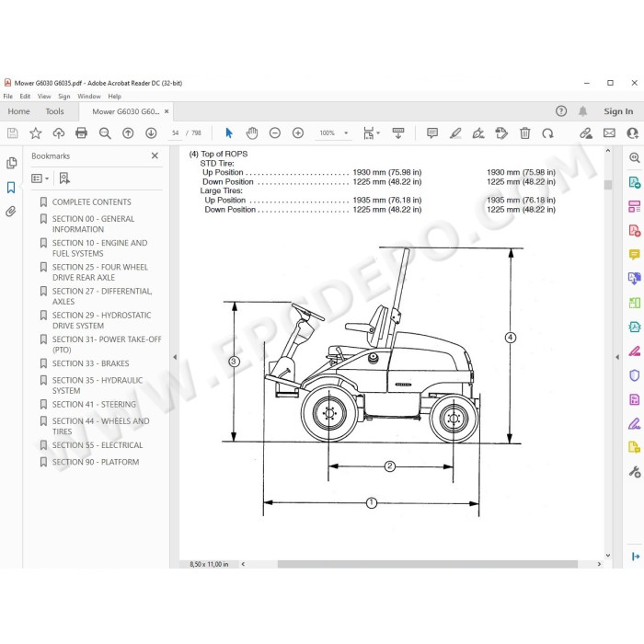Open SECTION 33 - BRAKES bookmark
Screen dimensions: 644x644
tap(90, 363)
